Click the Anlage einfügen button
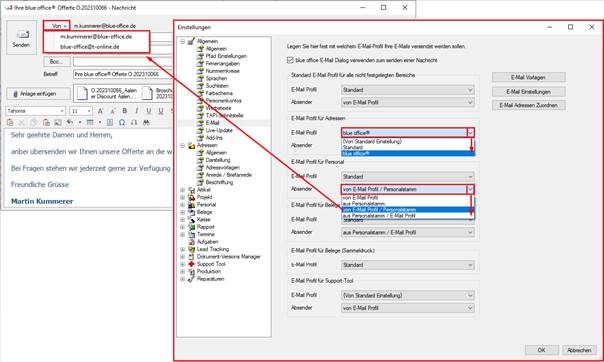The height and width of the screenshot is (362, 604). 38,94
